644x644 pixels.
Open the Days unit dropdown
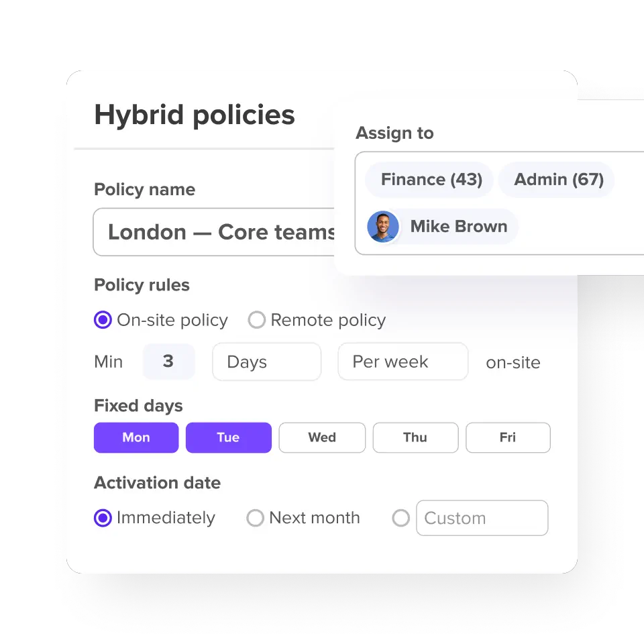[x=266, y=362]
